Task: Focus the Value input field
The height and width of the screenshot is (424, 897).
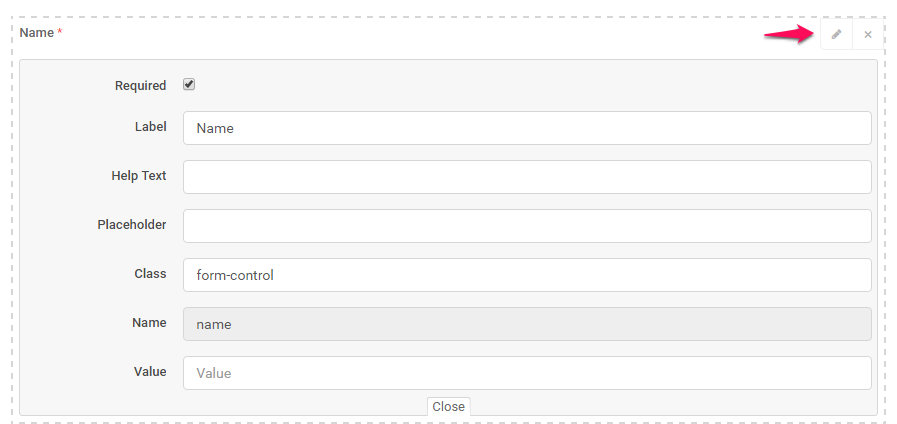Action: coord(527,373)
